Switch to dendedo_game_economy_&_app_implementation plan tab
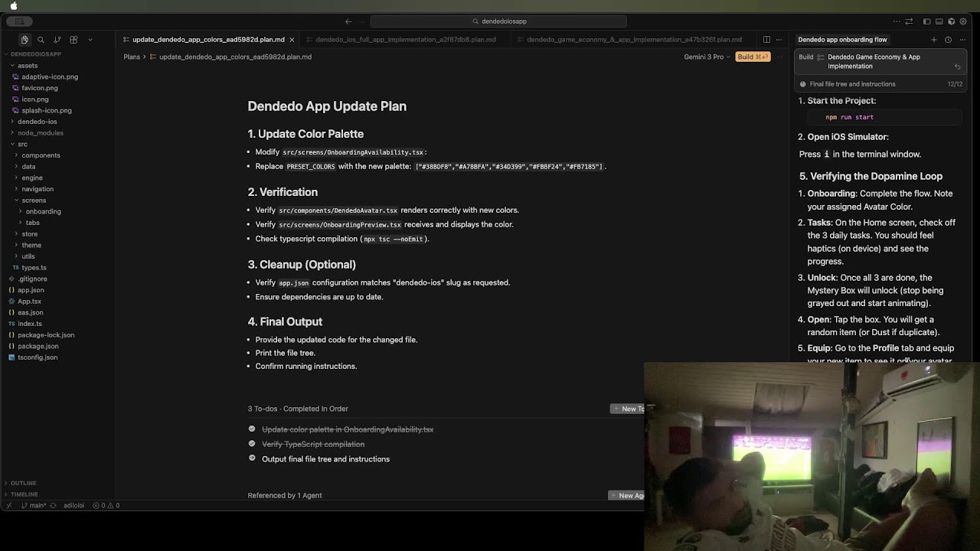 click(x=634, y=39)
